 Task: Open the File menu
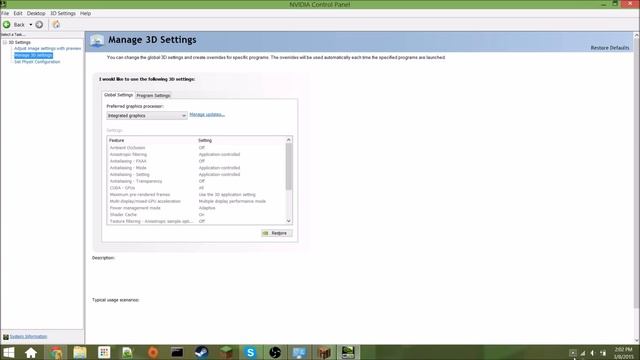5,13
